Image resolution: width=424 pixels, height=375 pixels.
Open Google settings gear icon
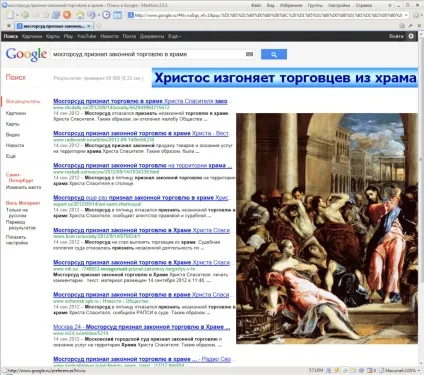tap(411, 36)
